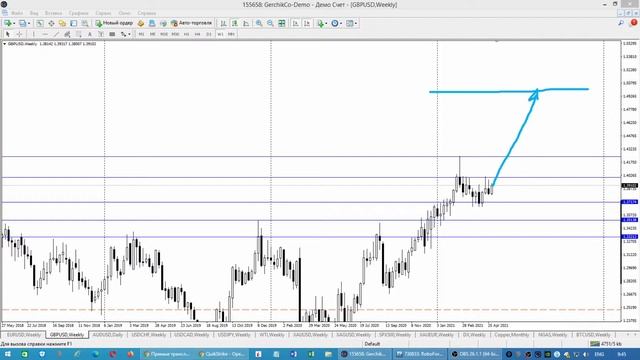Open the Templates dropdown

click(351, 23)
